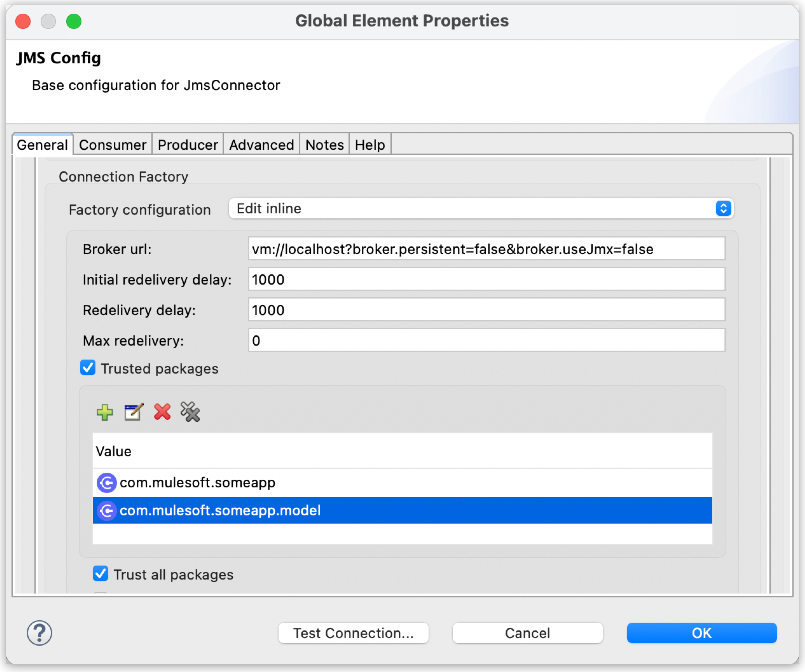Uncheck the Trusted packages checkbox
This screenshot has height=672, width=805.
pyautogui.click(x=88, y=368)
